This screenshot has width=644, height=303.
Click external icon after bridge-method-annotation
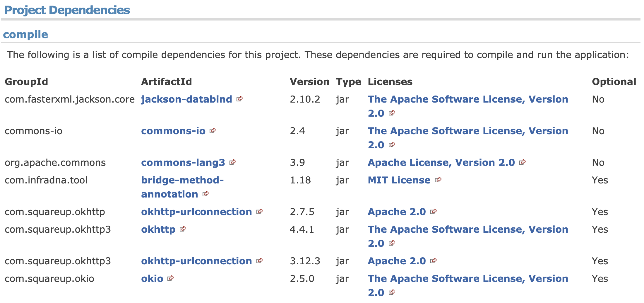tap(206, 194)
